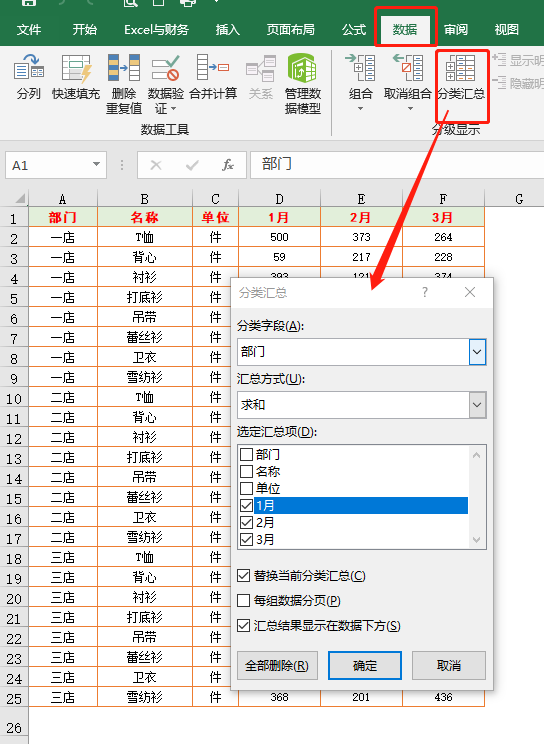
Task: Click cell E3 with value 217
Action: pos(361,257)
